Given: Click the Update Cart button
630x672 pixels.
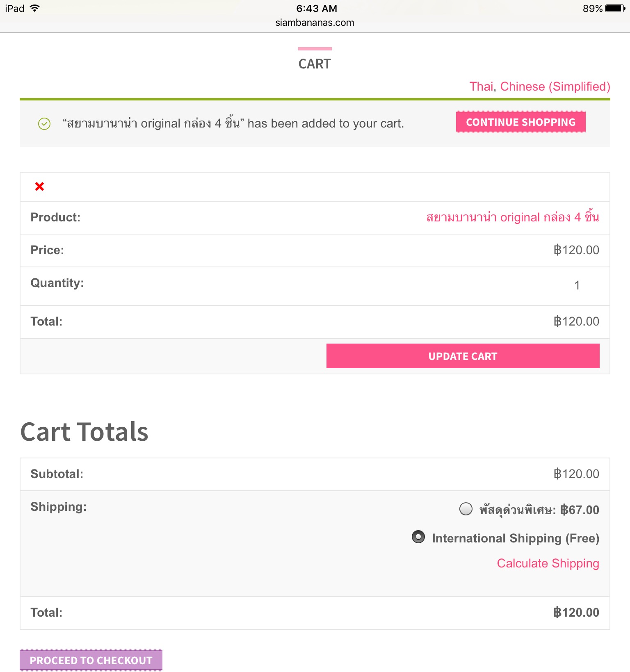Looking at the screenshot, I should (x=463, y=356).
